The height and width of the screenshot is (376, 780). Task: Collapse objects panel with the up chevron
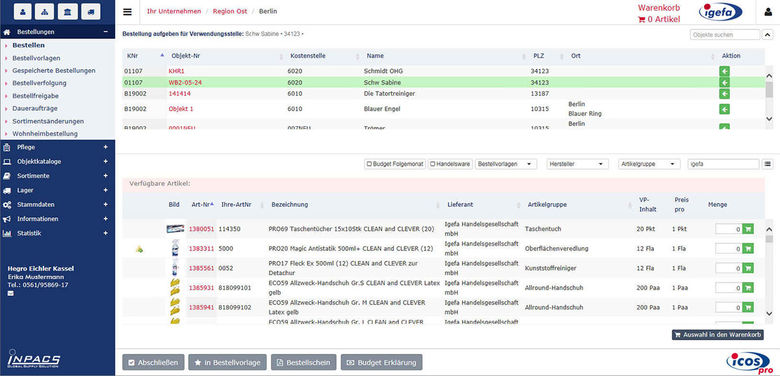coord(768,35)
